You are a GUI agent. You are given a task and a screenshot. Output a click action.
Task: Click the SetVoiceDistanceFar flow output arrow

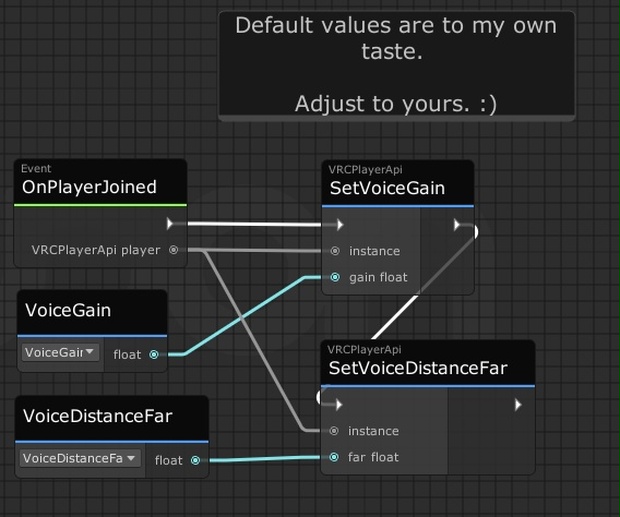pos(518,404)
